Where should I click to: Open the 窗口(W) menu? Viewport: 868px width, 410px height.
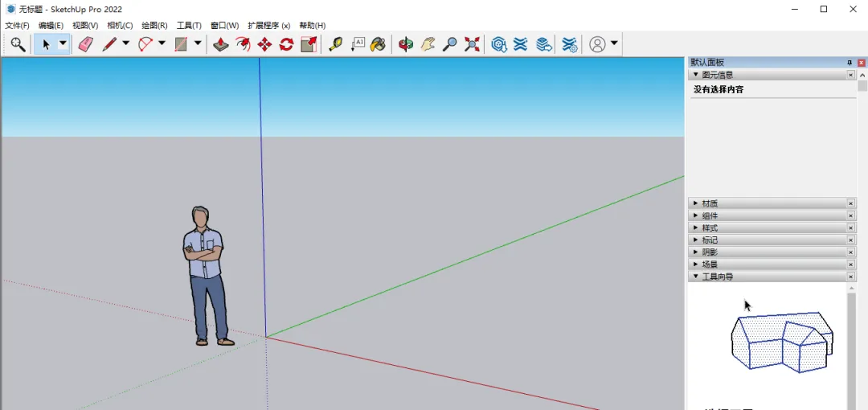coord(225,26)
